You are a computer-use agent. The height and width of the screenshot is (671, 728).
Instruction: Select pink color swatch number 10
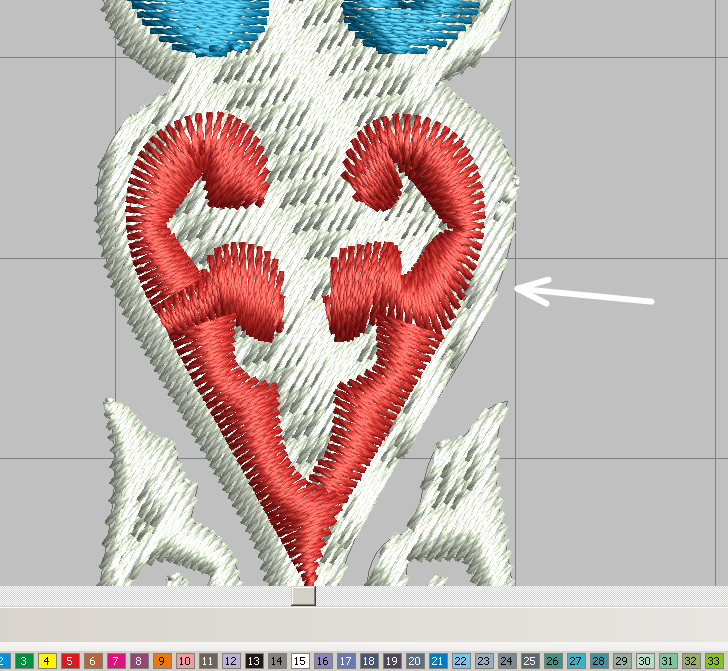(185, 661)
